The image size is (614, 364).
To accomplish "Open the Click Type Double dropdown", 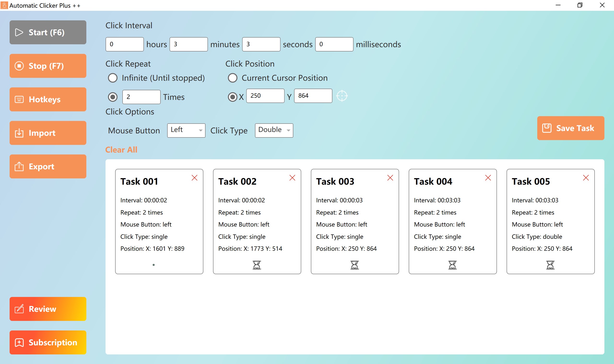I will coord(274,130).
